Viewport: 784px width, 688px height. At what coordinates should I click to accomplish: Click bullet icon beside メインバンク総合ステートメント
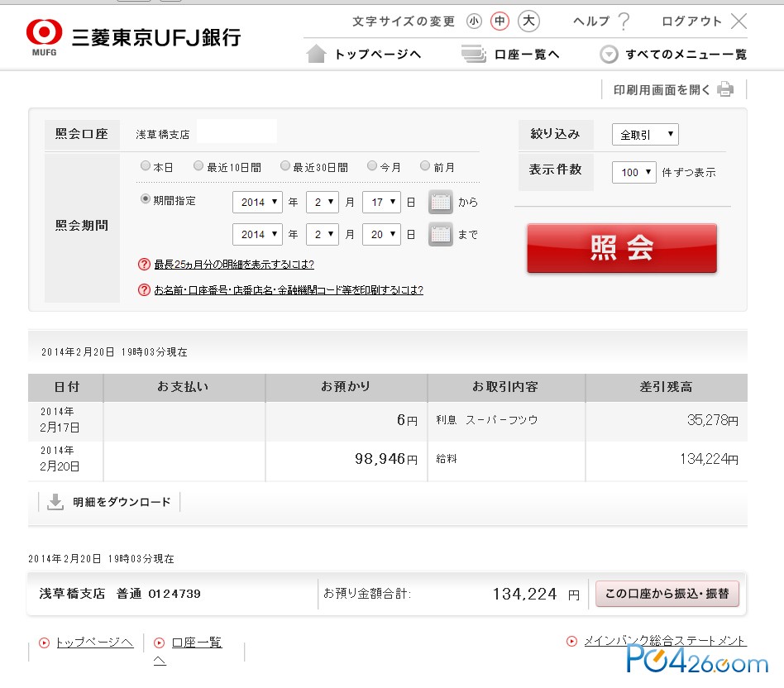tap(571, 641)
